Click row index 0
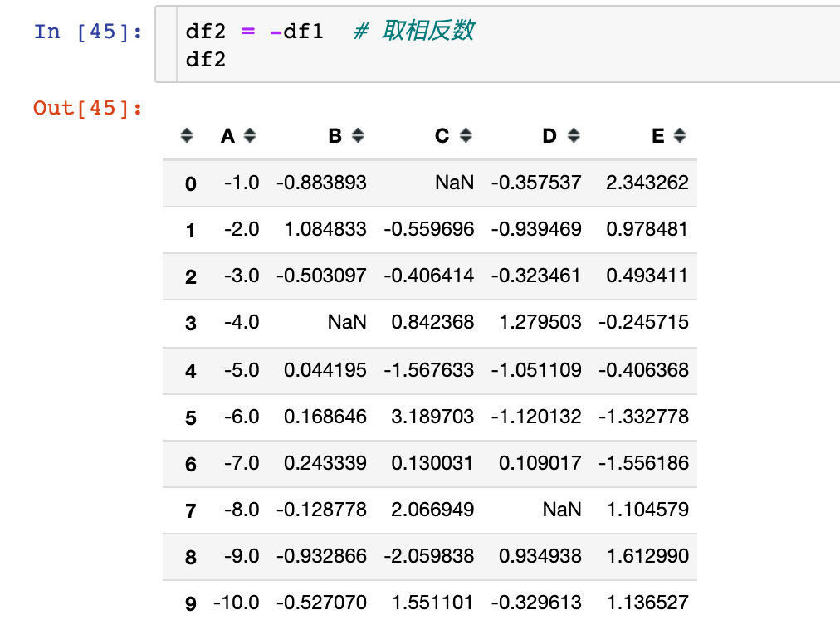 (191, 184)
